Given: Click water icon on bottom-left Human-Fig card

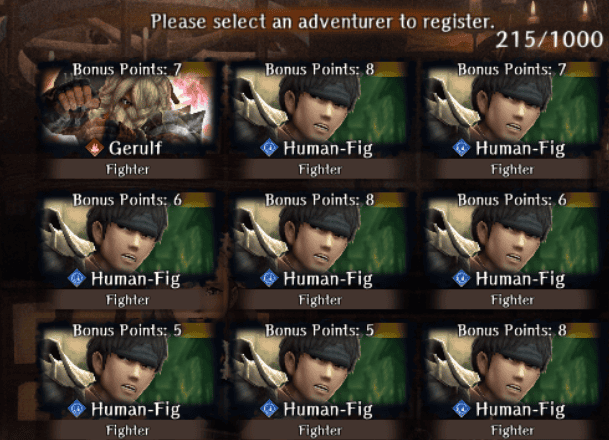Looking at the screenshot, I should [77, 409].
